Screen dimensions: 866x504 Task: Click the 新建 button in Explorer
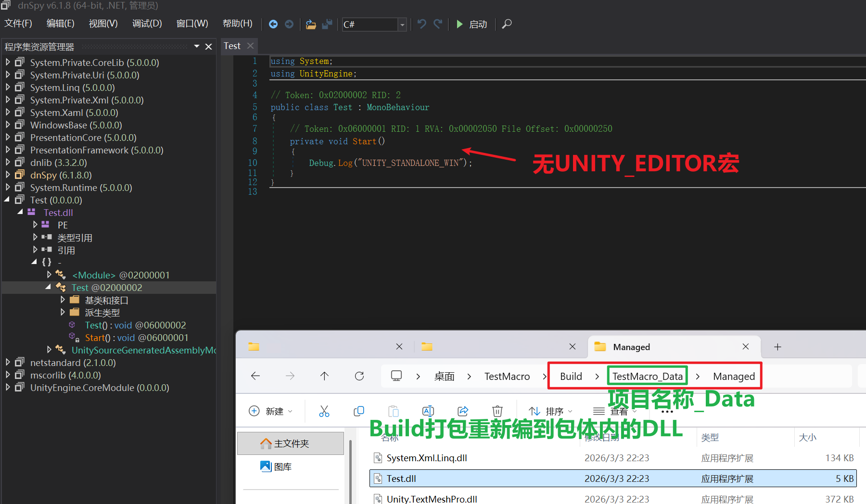[x=270, y=411]
